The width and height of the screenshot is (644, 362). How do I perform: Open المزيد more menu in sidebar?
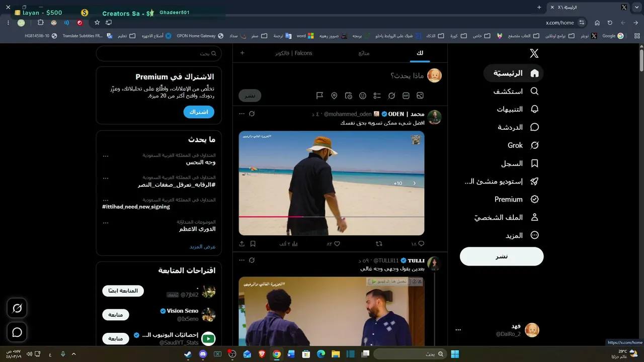coord(522,235)
